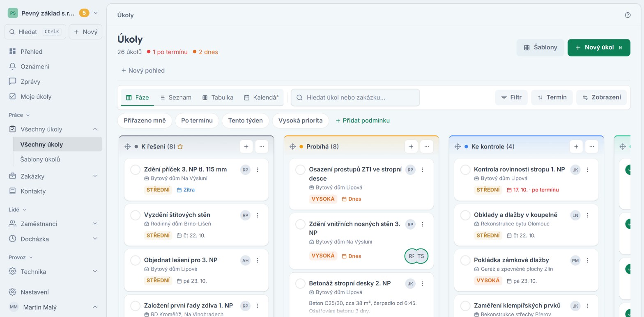644x317 pixels.
Task: Switch to the Seznam view tab
Action: [175, 98]
